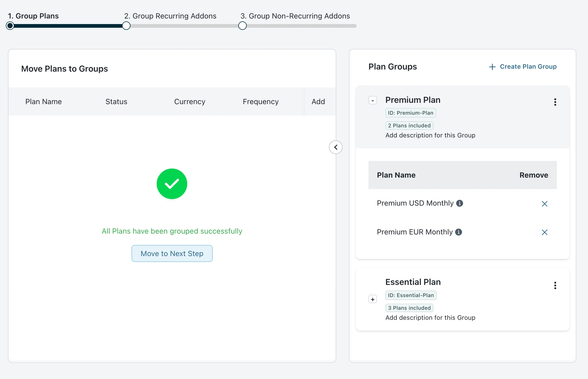Go to Group Non-Recurring Addons step

(x=295, y=16)
